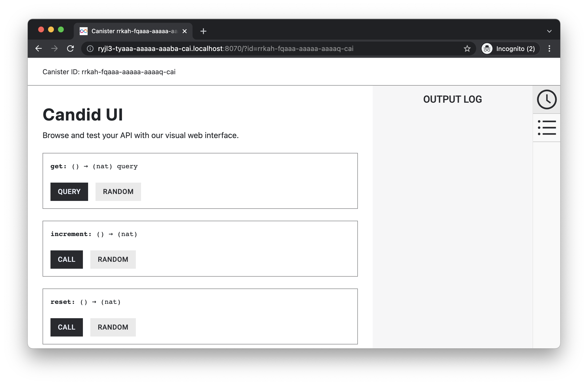This screenshot has width=588, height=385.
Task: Click CALL for the reset method
Action: [67, 327]
